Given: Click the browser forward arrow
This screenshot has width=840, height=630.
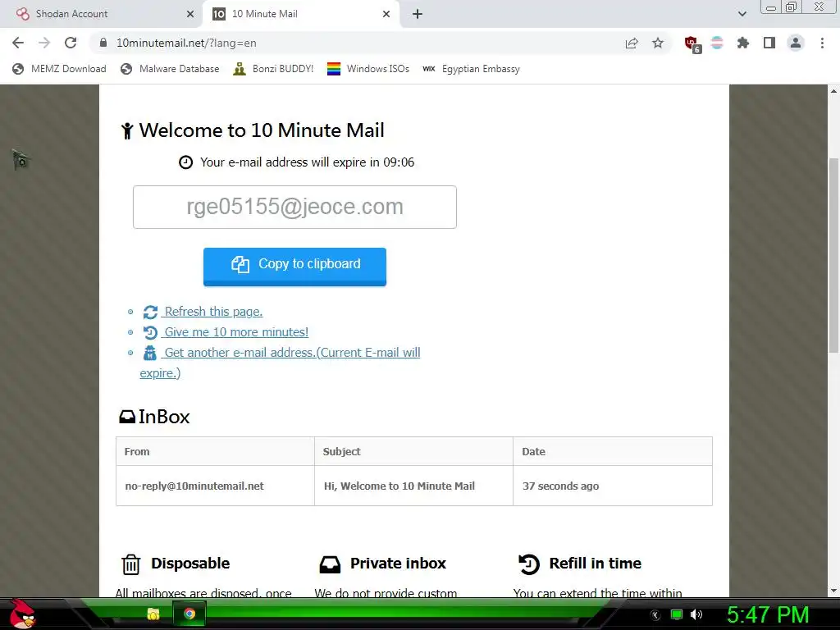Looking at the screenshot, I should 44,43.
